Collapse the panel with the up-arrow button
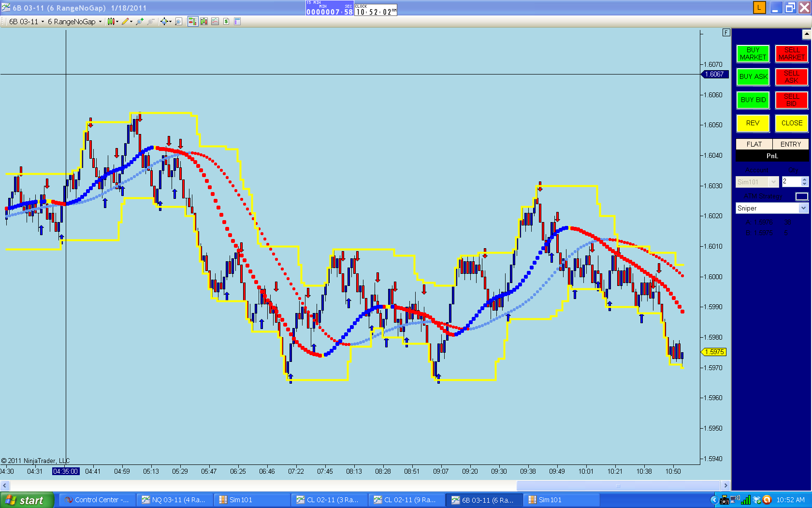812x508 pixels. coord(807,34)
